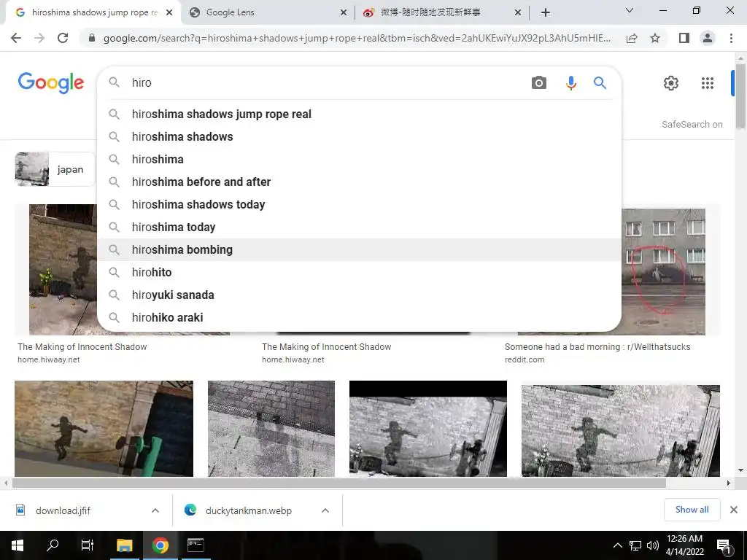Viewport: 747px width, 560px height.
Task: Open Chrome three-dot menu
Action: (731, 38)
